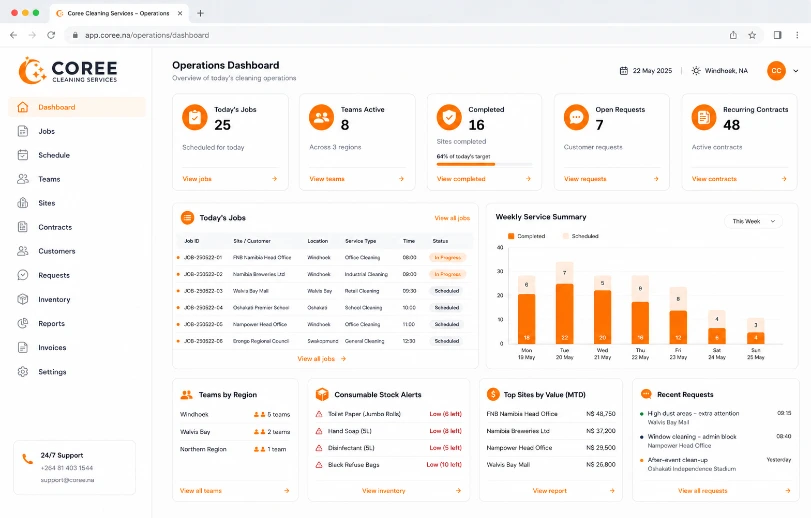Switch to the Coree Cleaning Services browser tab
The width and height of the screenshot is (811, 518).
point(119,13)
